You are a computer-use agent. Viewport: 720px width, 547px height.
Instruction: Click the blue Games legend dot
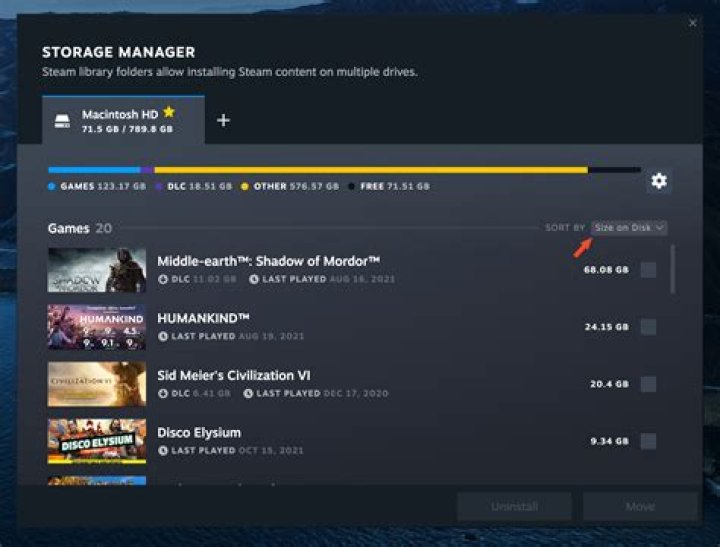pyautogui.click(x=51, y=186)
